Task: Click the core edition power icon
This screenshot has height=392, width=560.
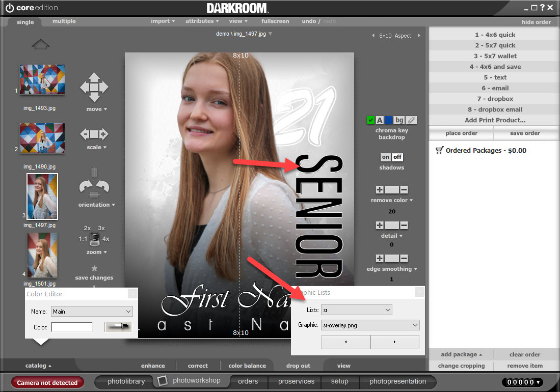Action: [x=10, y=8]
